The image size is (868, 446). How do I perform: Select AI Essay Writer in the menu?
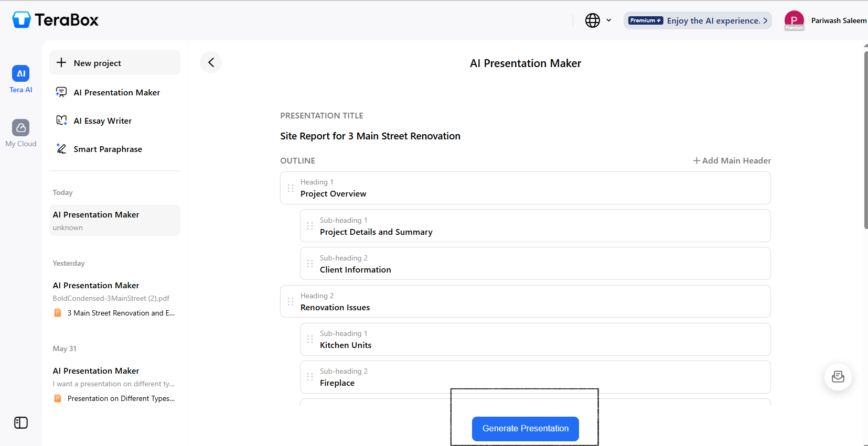(103, 121)
